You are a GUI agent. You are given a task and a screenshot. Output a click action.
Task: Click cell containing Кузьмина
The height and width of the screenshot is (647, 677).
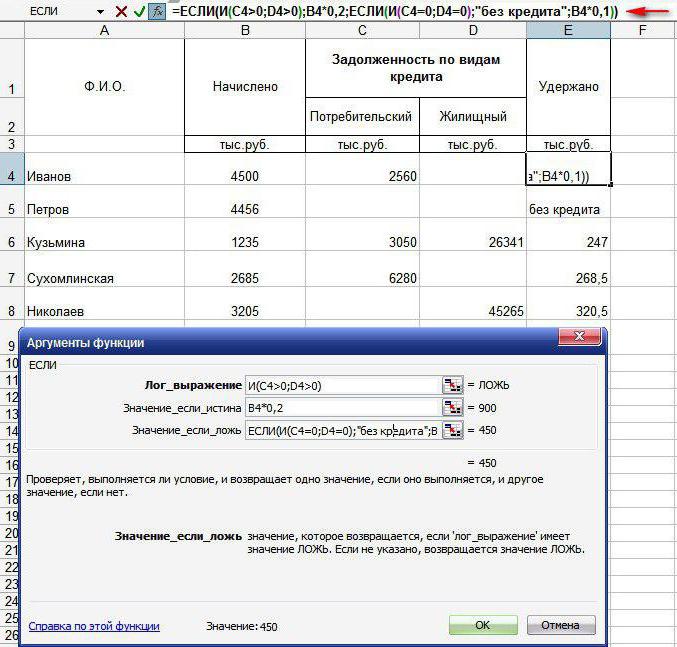point(104,234)
